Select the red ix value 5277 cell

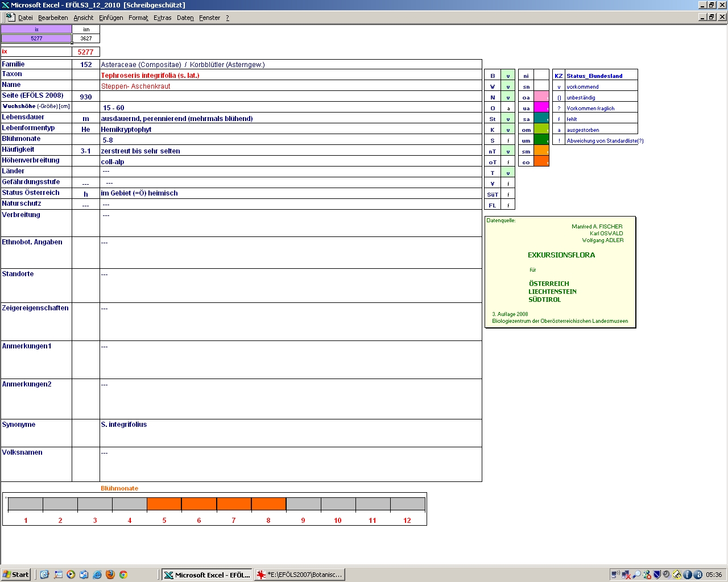point(86,52)
